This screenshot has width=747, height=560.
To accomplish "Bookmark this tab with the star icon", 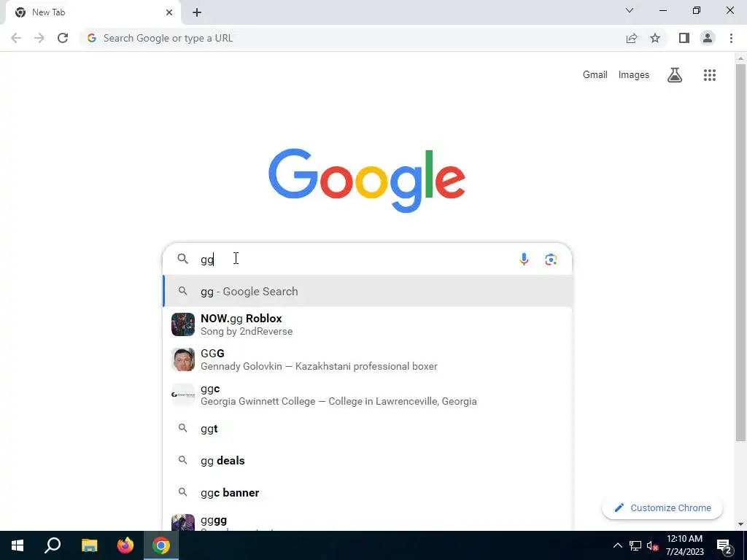I will click(655, 38).
